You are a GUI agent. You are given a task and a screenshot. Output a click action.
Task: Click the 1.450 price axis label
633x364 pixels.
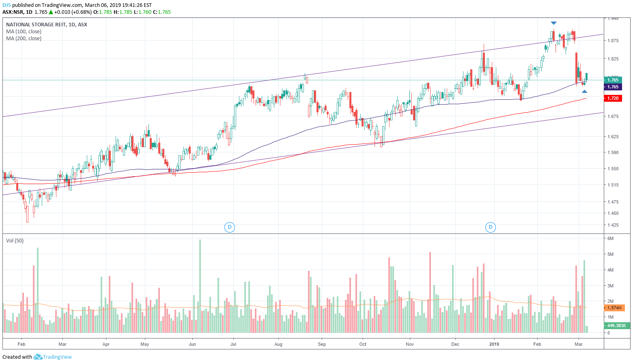[x=613, y=213]
